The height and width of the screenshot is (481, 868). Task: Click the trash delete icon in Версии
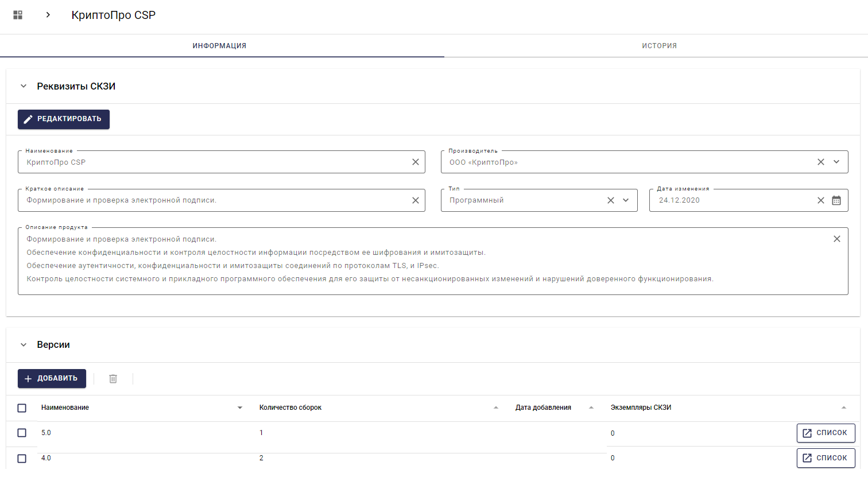click(x=113, y=379)
